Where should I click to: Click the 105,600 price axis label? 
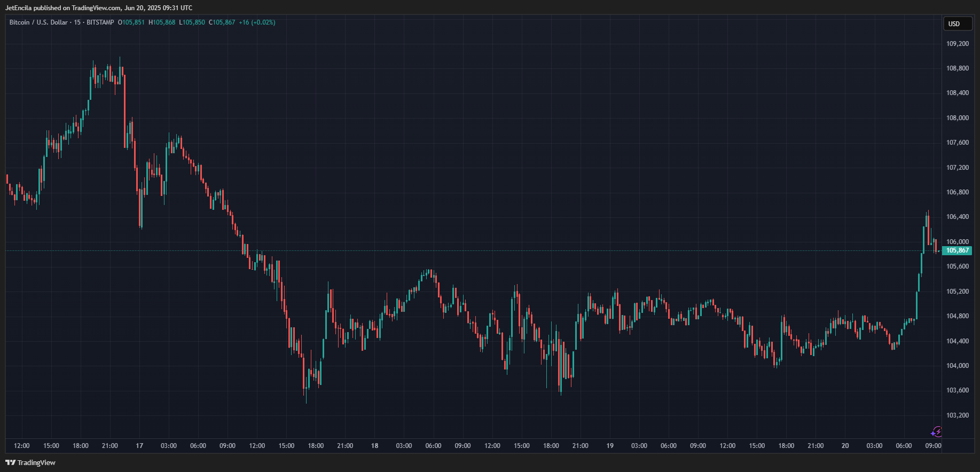(x=958, y=266)
